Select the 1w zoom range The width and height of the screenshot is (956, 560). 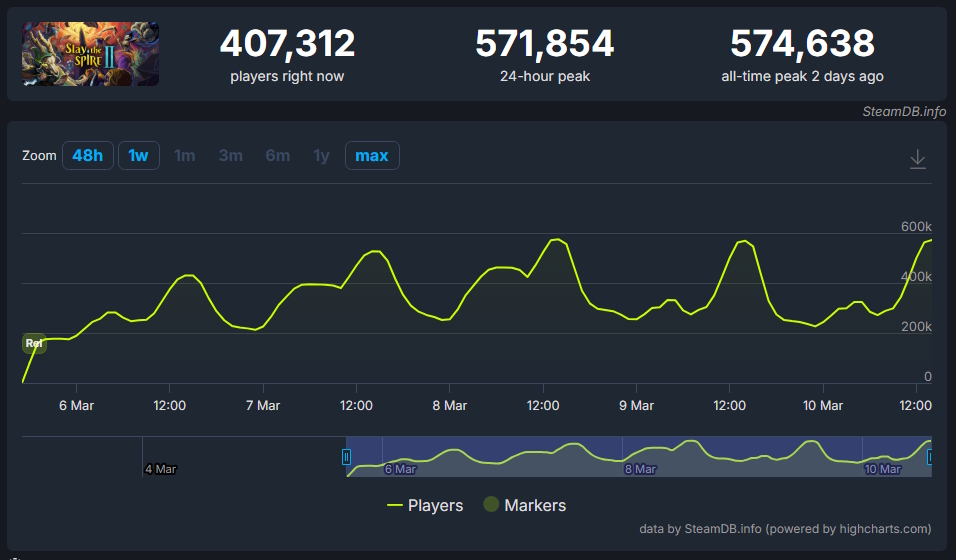(139, 156)
